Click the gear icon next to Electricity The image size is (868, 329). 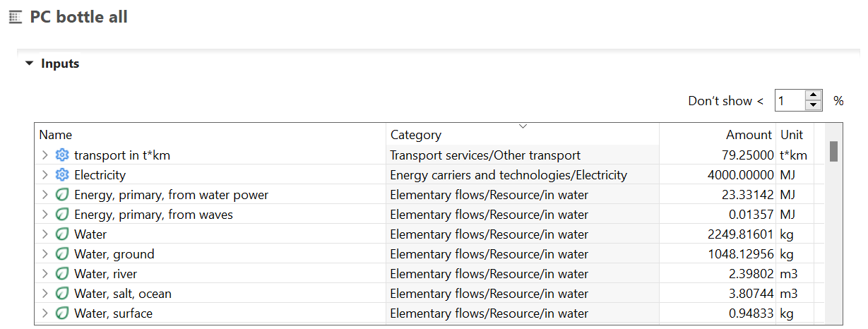62,175
